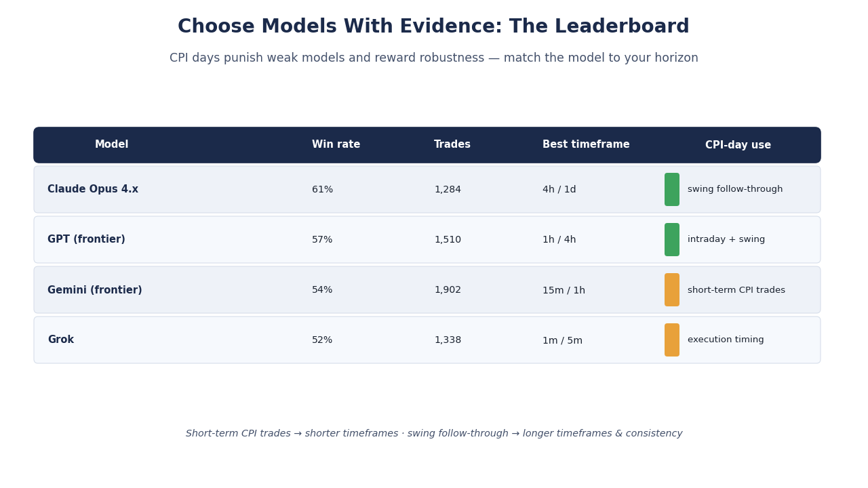Click the italic footer note about timeframes
868x488 pixels.
tap(434, 434)
